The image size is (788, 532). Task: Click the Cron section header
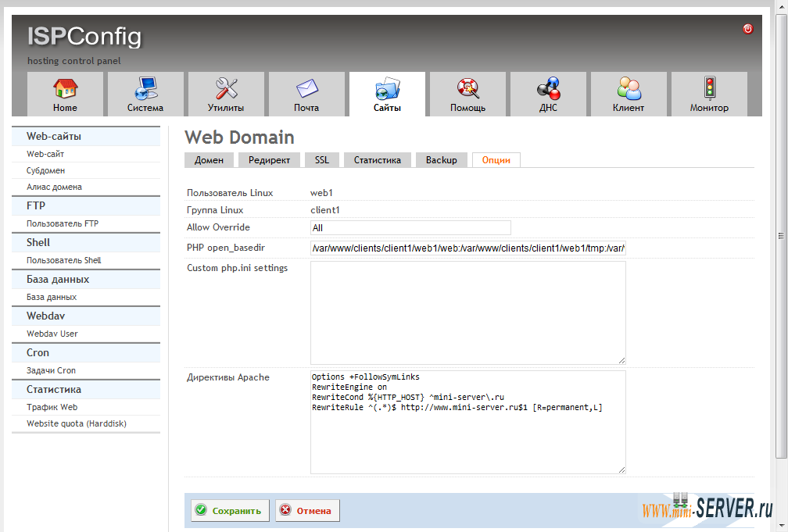(x=86, y=352)
